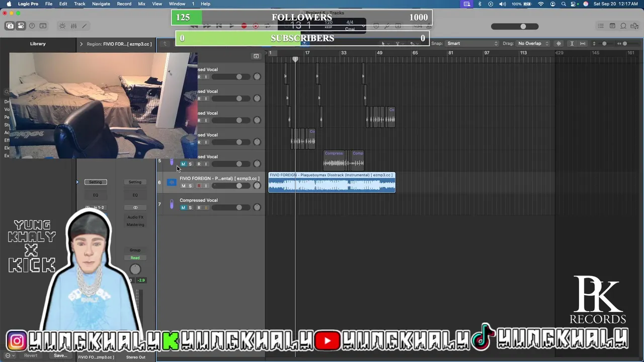
Task: Mute track 5 Compressed Vocal
Action: (x=183, y=164)
